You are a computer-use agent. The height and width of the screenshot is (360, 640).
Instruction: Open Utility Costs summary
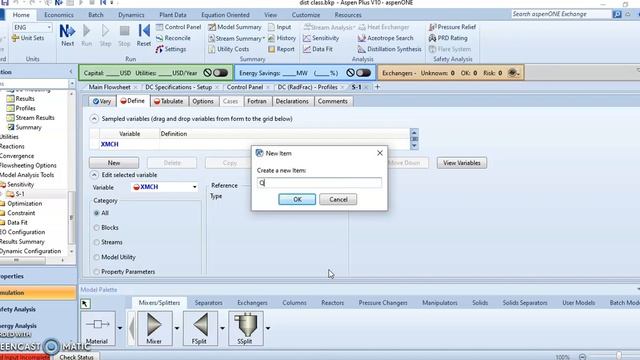pos(229,49)
